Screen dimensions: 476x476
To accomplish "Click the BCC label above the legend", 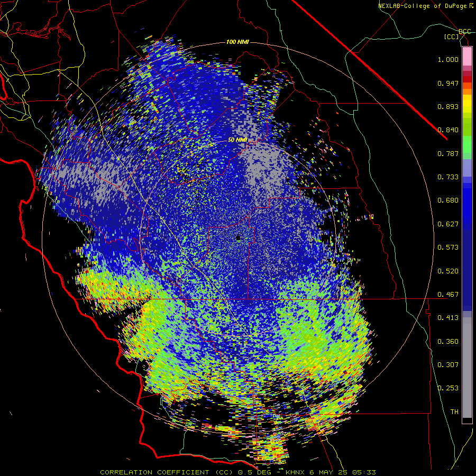I will coord(465,32).
